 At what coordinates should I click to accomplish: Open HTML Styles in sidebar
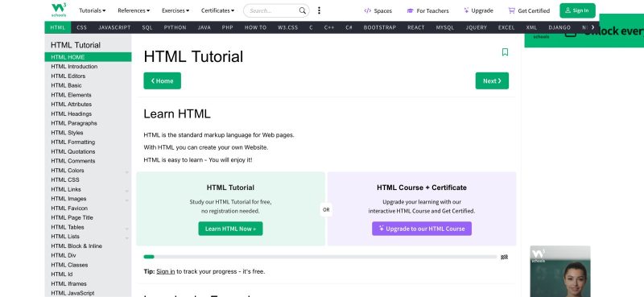(x=88, y=133)
